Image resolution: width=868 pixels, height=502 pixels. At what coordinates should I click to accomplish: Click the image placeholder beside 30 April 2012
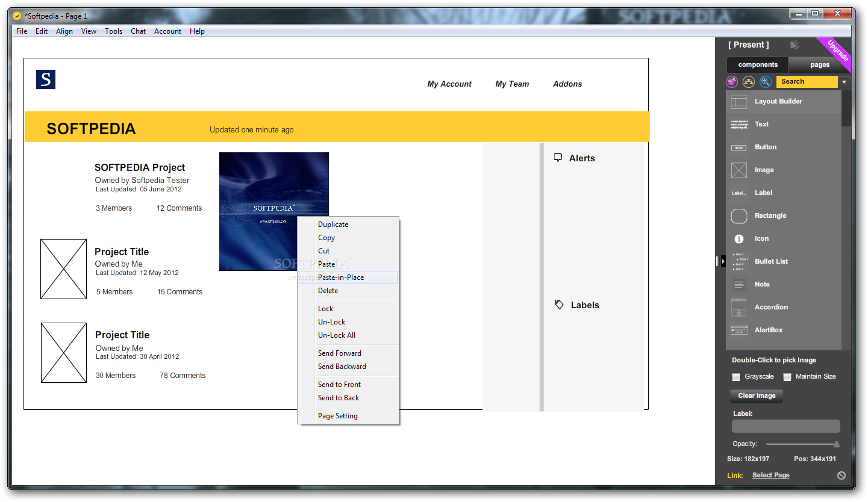(x=64, y=353)
